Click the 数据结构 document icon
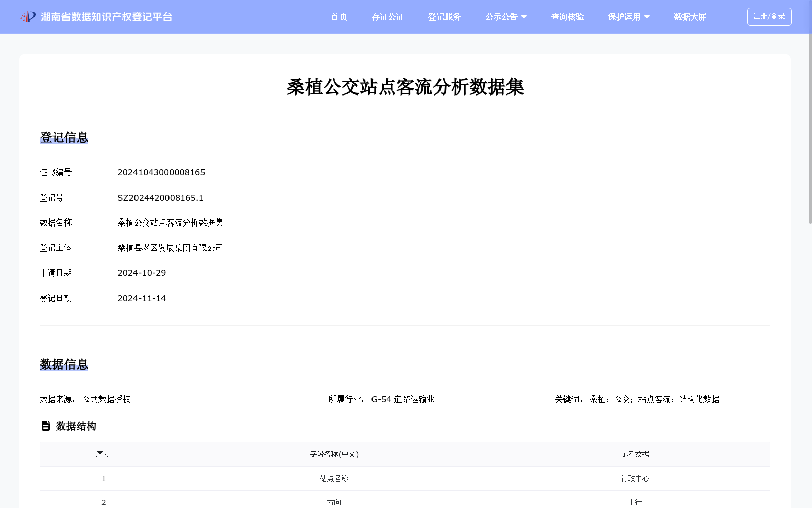Image resolution: width=812 pixels, height=508 pixels. (46, 426)
